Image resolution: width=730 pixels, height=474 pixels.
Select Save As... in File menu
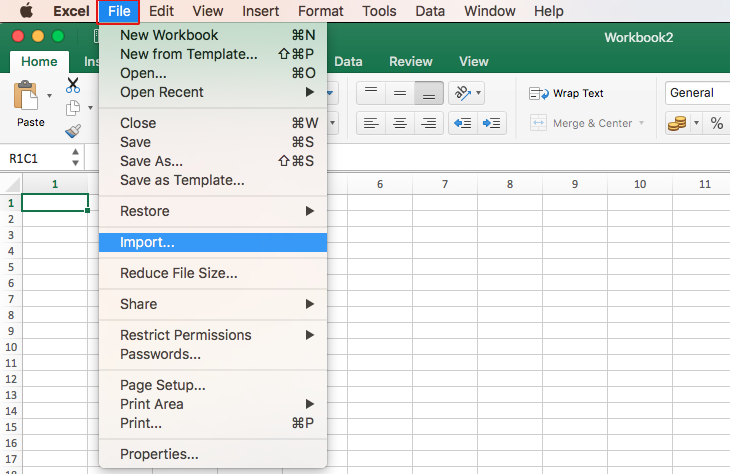coord(213,161)
